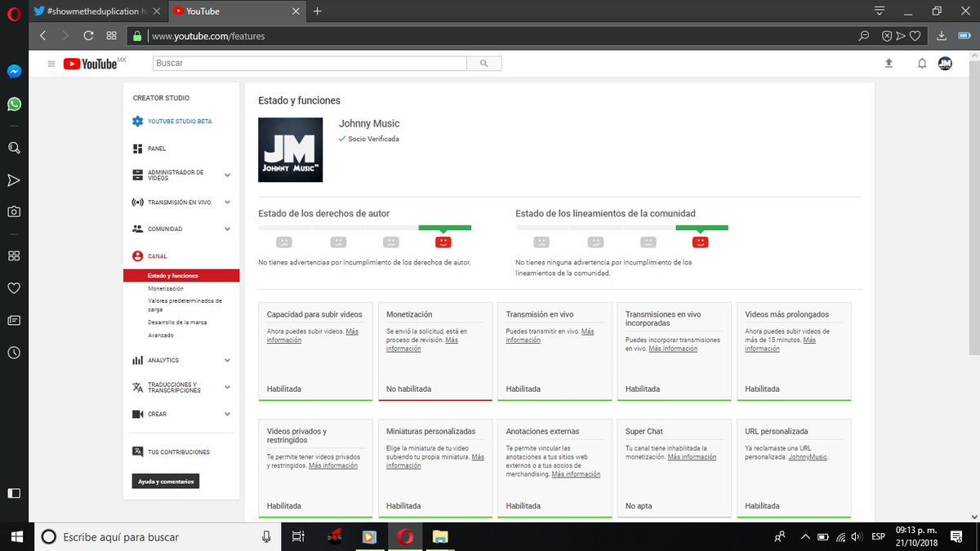Open bookmarks heart in the sidebar

point(14,288)
